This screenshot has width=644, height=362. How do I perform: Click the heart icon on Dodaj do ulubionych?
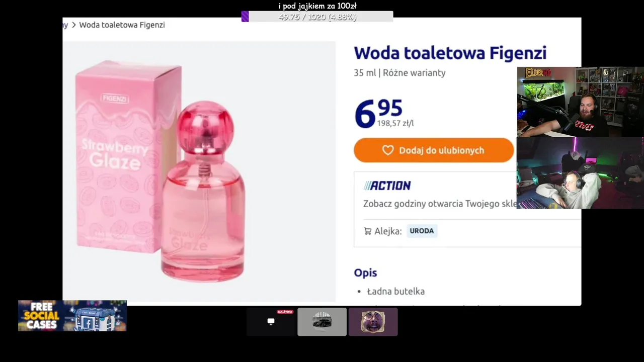[387, 150]
